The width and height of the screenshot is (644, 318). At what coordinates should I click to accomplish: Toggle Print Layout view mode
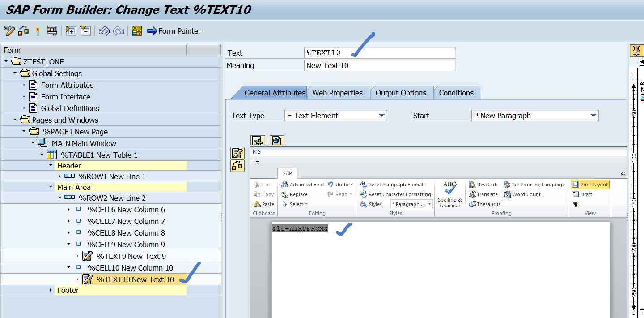[590, 184]
